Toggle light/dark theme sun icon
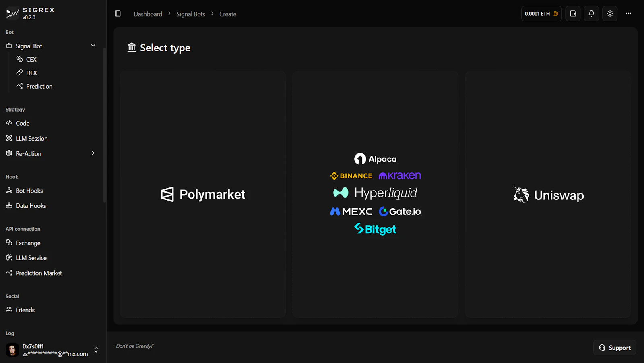 (610, 14)
